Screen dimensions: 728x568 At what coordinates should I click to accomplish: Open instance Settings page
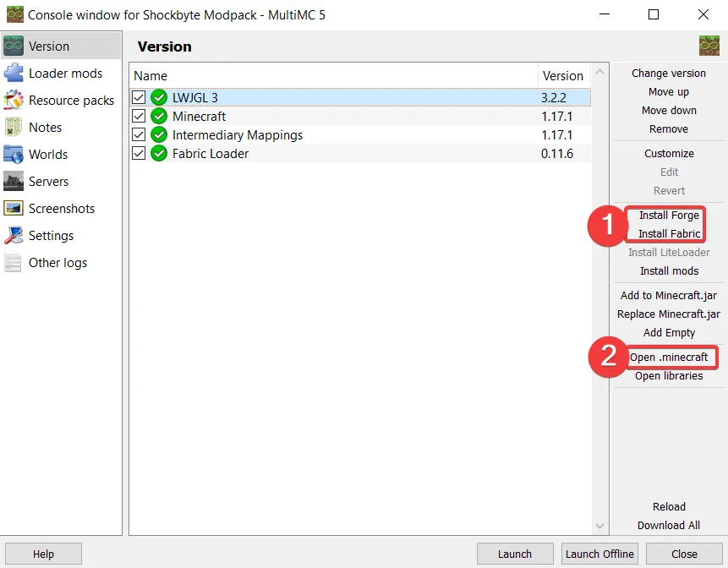click(61, 235)
